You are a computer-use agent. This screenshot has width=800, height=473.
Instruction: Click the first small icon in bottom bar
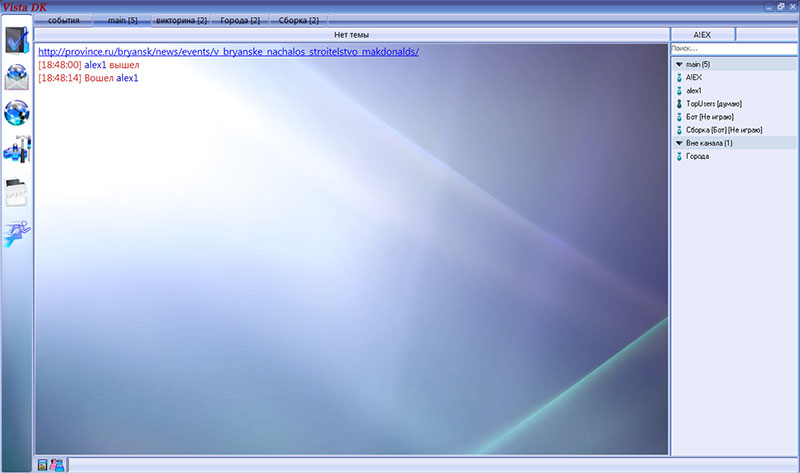pyautogui.click(x=42, y=464)
